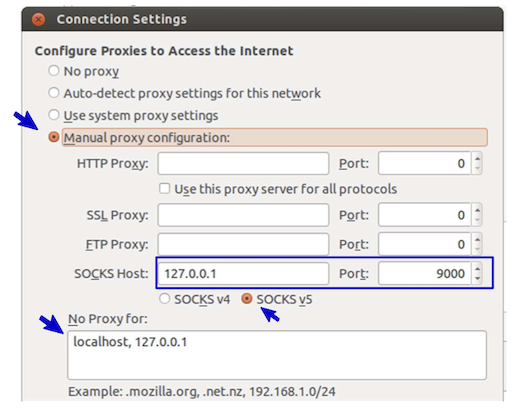
Task: Click the HTTP Proxy address field
Action: click(243, 163)
